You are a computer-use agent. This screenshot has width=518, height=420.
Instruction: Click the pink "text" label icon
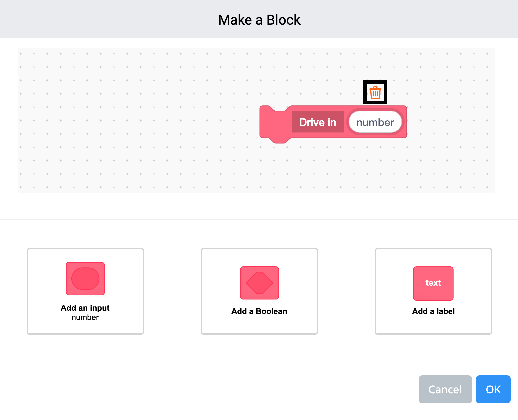[433, 283]
